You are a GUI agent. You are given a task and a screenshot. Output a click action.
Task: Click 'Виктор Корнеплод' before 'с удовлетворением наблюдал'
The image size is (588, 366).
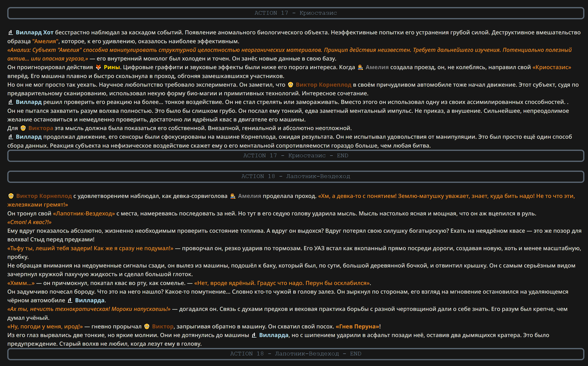point(44,196)
